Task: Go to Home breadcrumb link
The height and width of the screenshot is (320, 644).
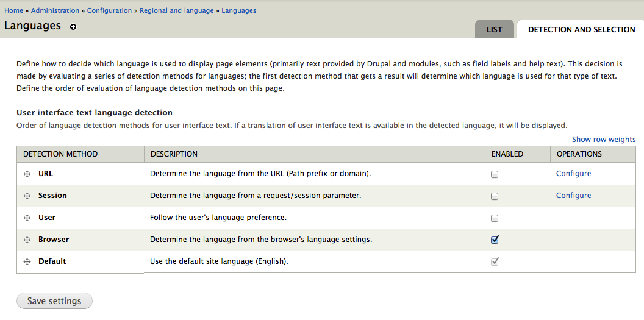Action: (x=13, y=10)
